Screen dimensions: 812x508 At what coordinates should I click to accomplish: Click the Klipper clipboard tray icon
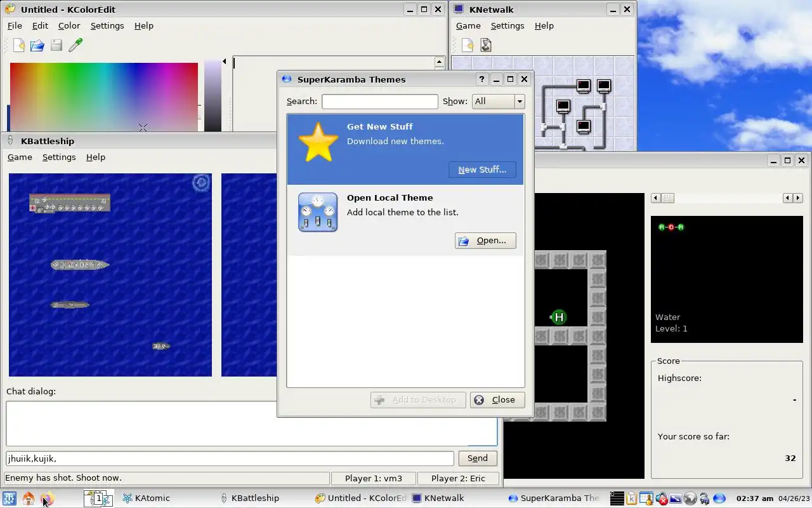coord(632,498)
